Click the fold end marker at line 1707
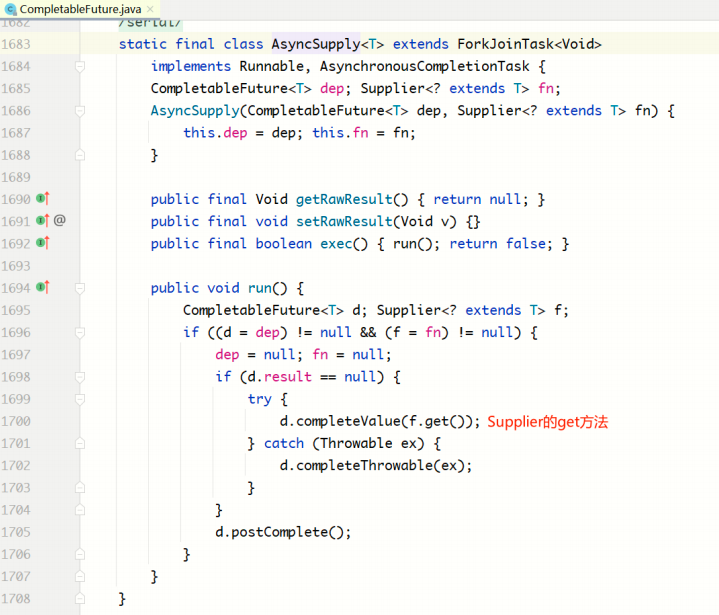Image resolution: width=719 pixels, height=615 pixels. point(80,576)
